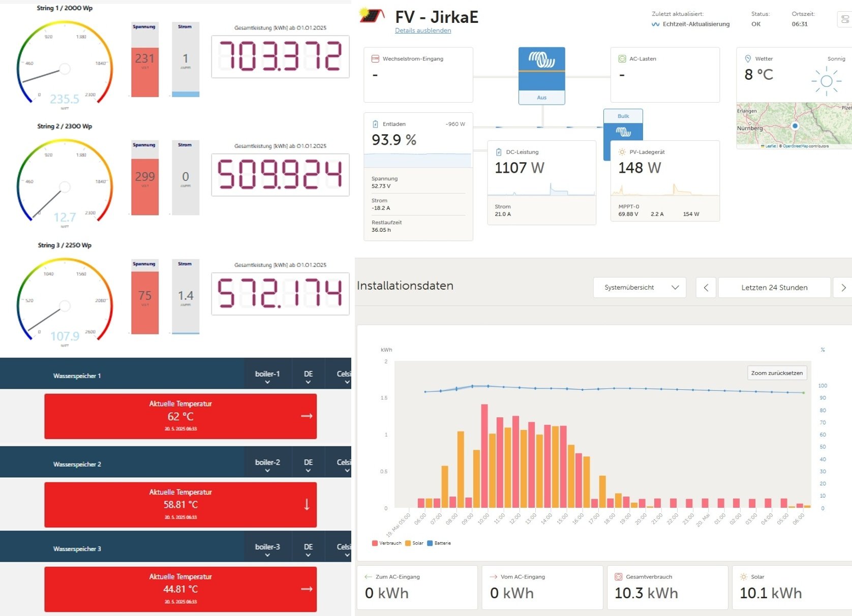Click the battery icon next to Entladen
The width and height of the screenshot is (852, 616).
click(375, 124)
